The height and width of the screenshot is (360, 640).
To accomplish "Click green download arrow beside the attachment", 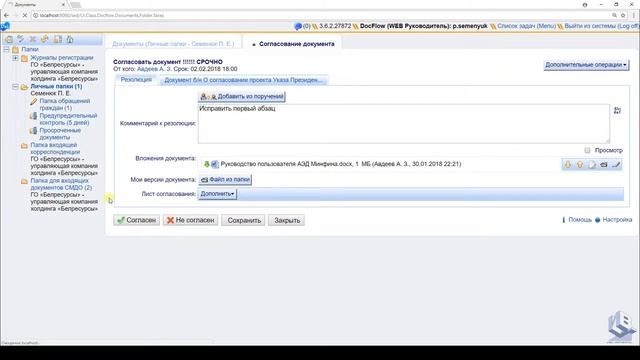I will [207, 164].
